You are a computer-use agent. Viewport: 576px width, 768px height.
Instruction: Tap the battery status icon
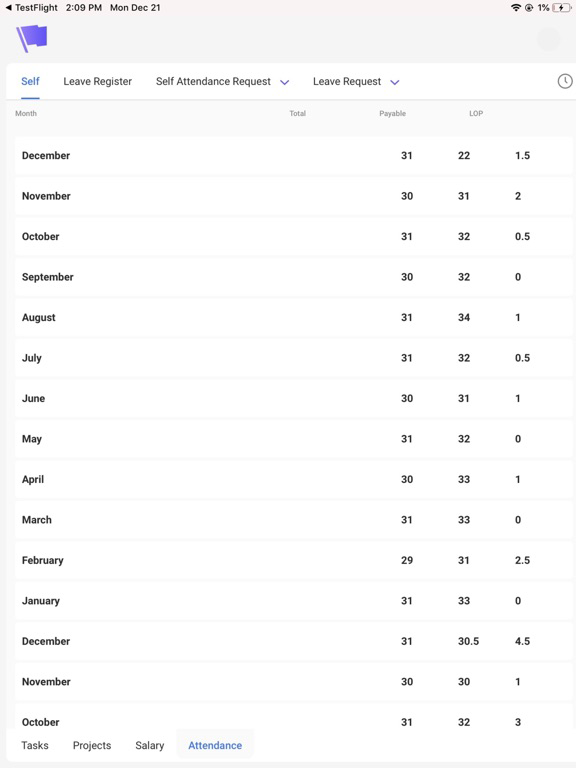point(561,8)
